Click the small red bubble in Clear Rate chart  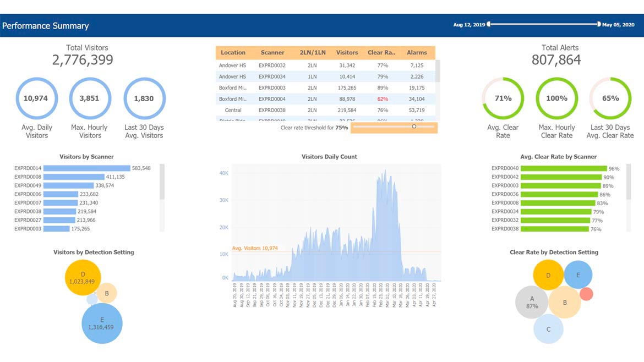(x=586, y=294)
